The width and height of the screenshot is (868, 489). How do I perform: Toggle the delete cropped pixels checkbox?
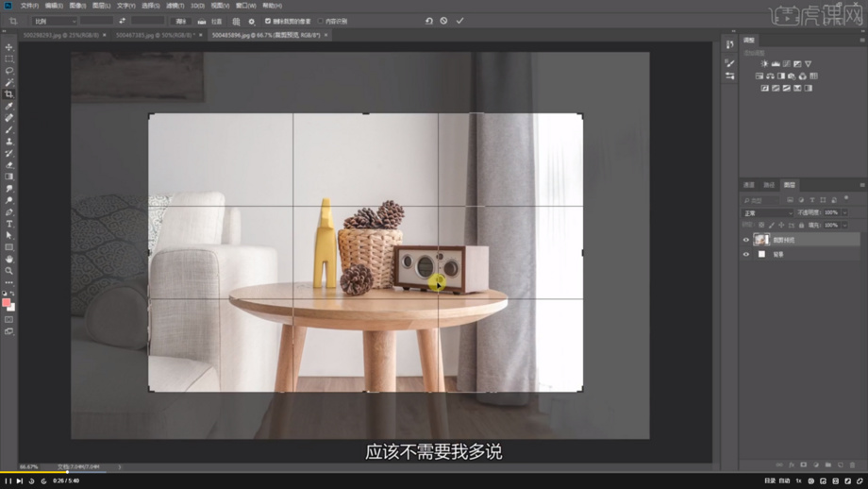click(268, 21)
